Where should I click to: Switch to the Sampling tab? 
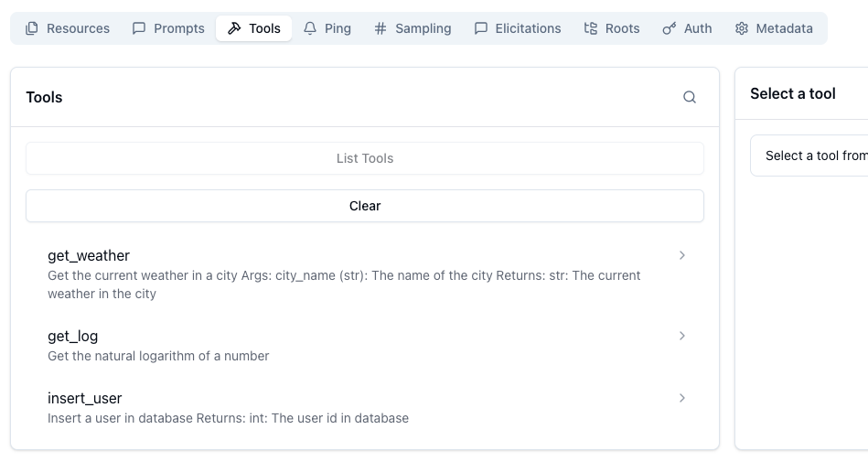(423, 28)
